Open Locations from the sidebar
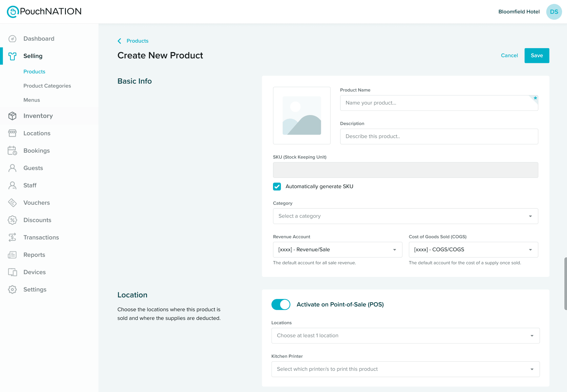Viewport: 567px width, 392px height. [x=37, y=133]
